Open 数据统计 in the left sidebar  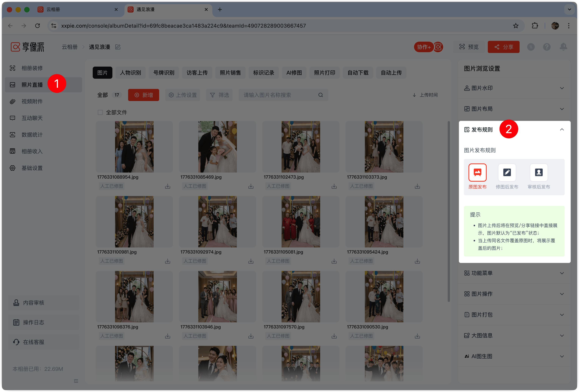[x=32, y=135]
